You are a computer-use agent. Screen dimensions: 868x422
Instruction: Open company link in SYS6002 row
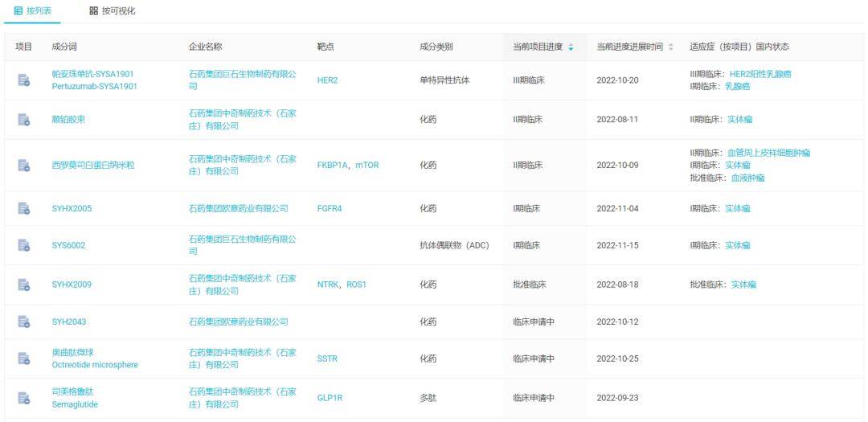[x=243, y=245]
